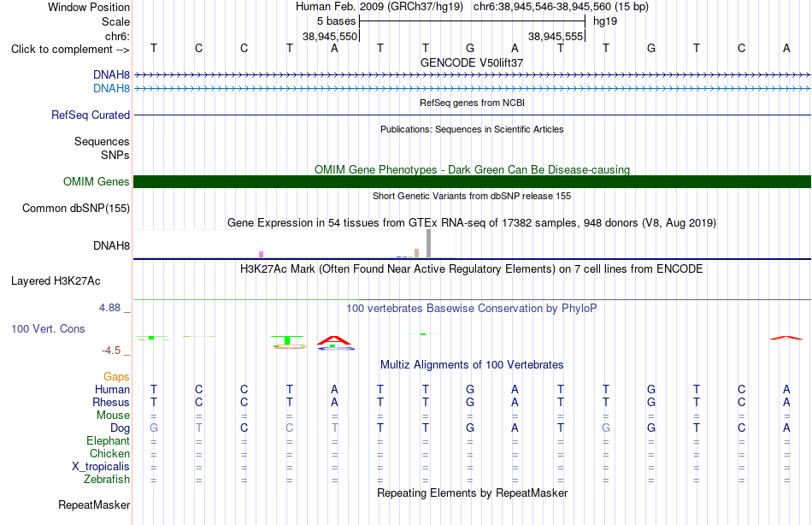Click the tan GTEx expression bar

pos(417,253)
